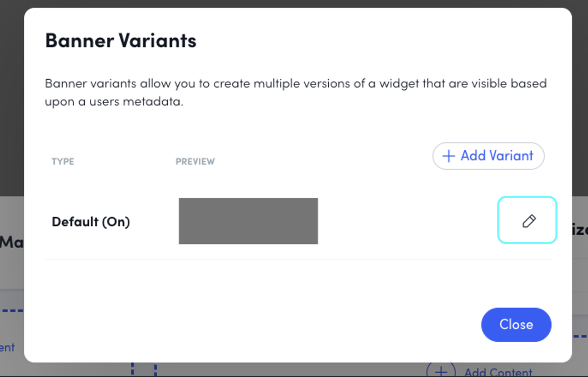Click the plus icon in Add Variant
The height and width of the screenshot is (377, 588).
pos(448,156)
